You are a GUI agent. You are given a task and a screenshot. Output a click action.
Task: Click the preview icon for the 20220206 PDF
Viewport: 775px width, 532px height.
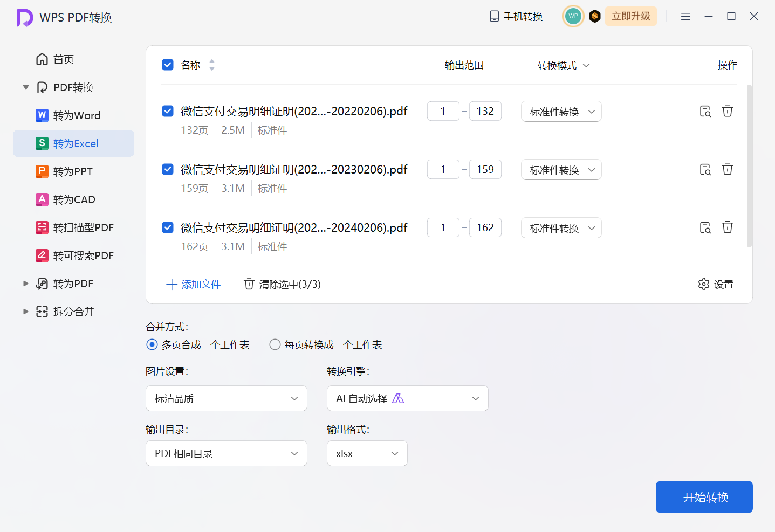705,111
